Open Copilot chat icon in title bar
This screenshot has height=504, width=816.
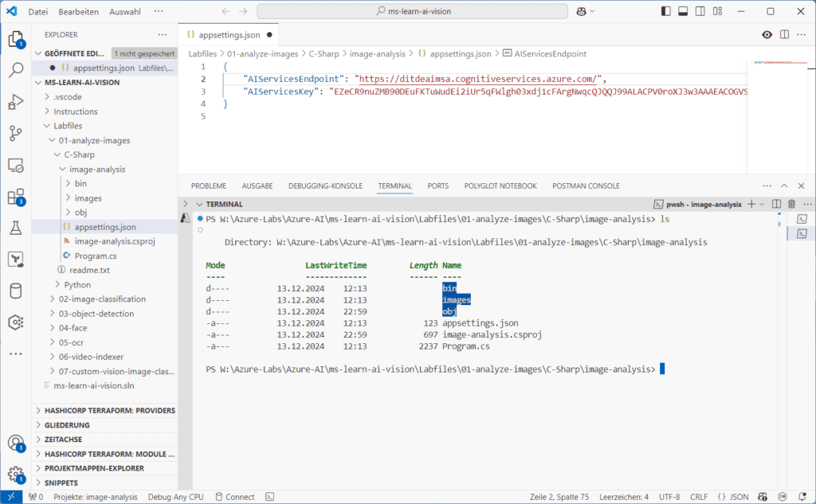coord(581,11)
